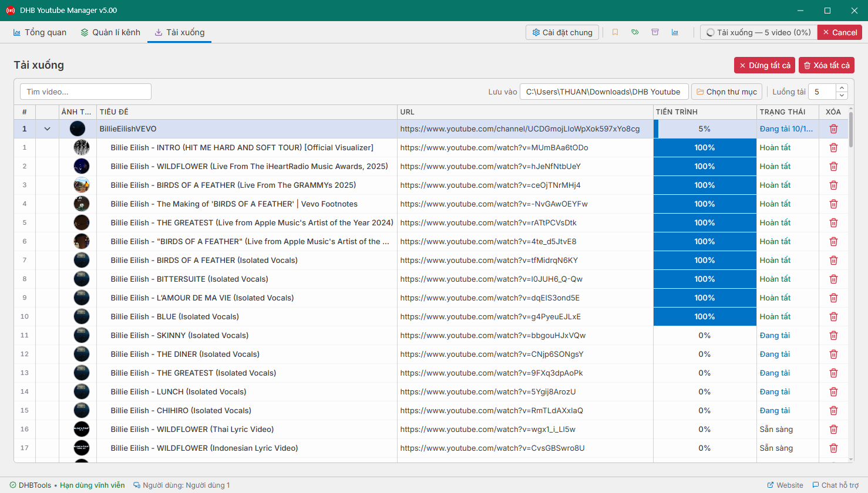
Task: Remove WILDFLOWER (Thai Lyric Video) from queue
Action: click(x=833, y=430)
